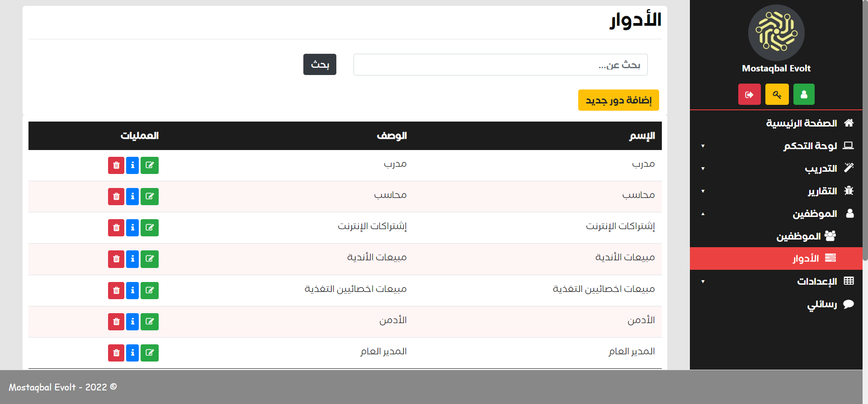Focus the بحث عن search field
Screen dimensions: 868x404
(x=500, y=65)
